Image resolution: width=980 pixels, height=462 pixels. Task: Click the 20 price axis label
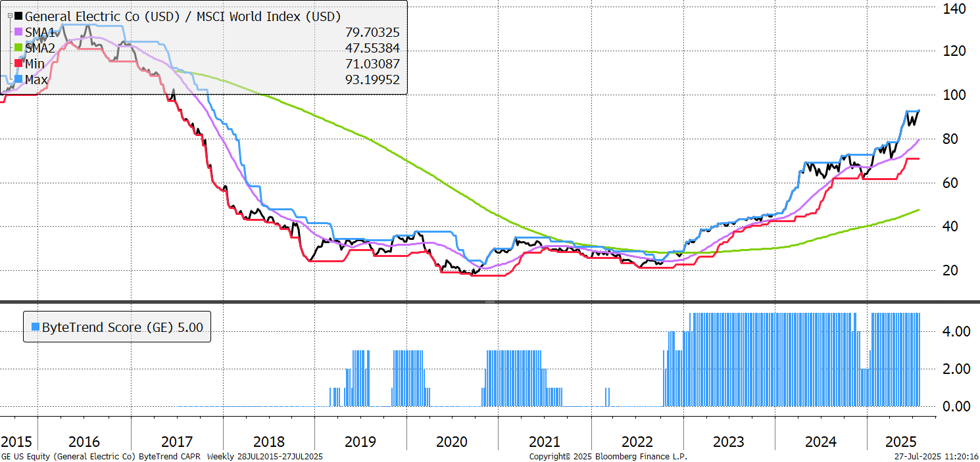point(950,270)
